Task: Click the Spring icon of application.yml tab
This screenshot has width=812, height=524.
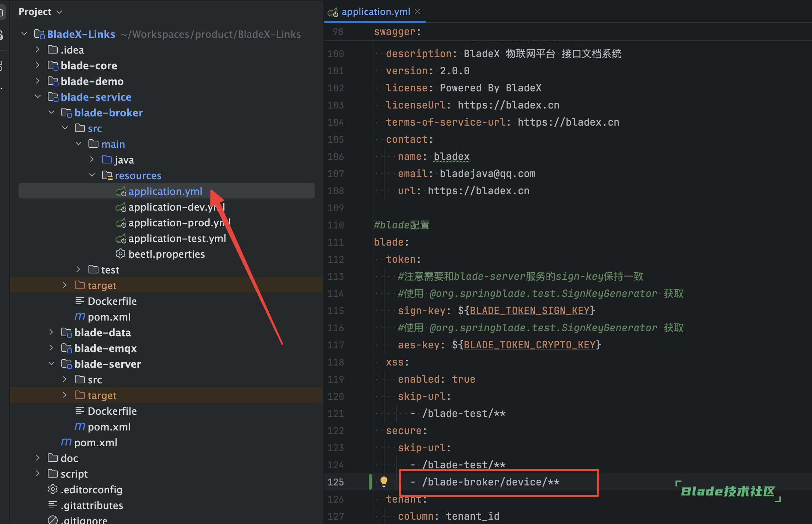Action: tap(333, 12)
